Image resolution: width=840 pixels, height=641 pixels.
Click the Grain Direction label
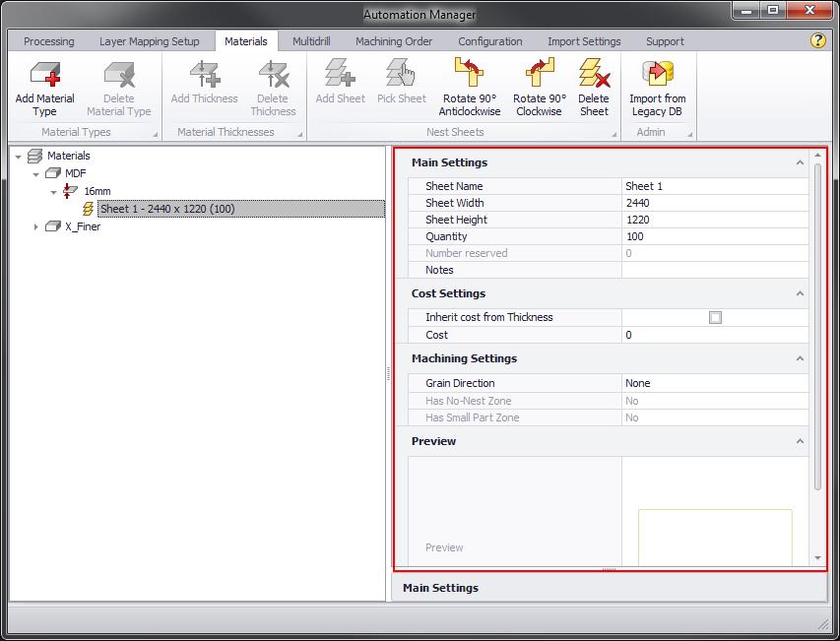[460, 383]
